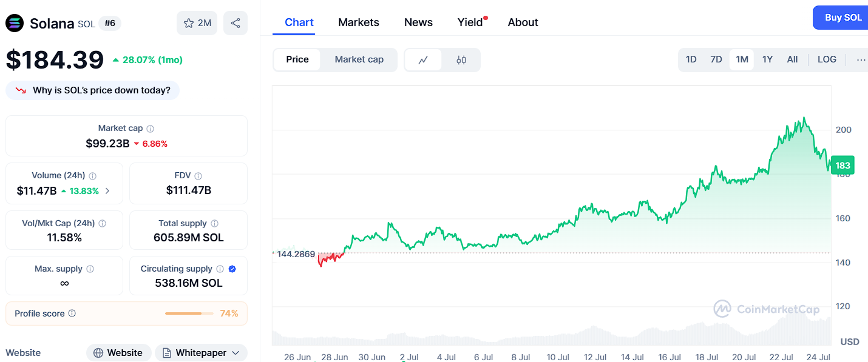Show info for Market cap

(x=151, y=129)
